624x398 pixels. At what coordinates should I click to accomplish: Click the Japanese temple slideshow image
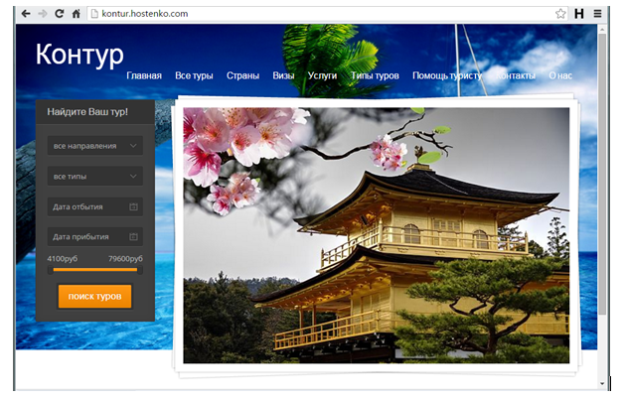point(376,235)
